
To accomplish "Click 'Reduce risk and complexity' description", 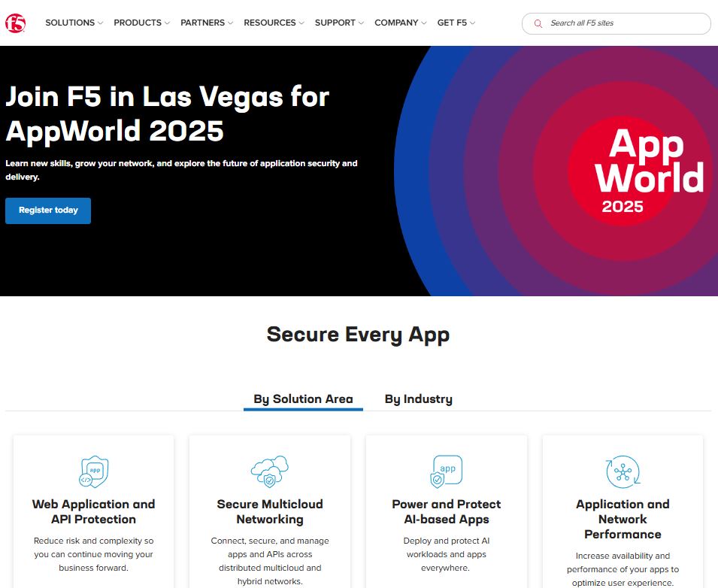I will (x=93, y=554).
